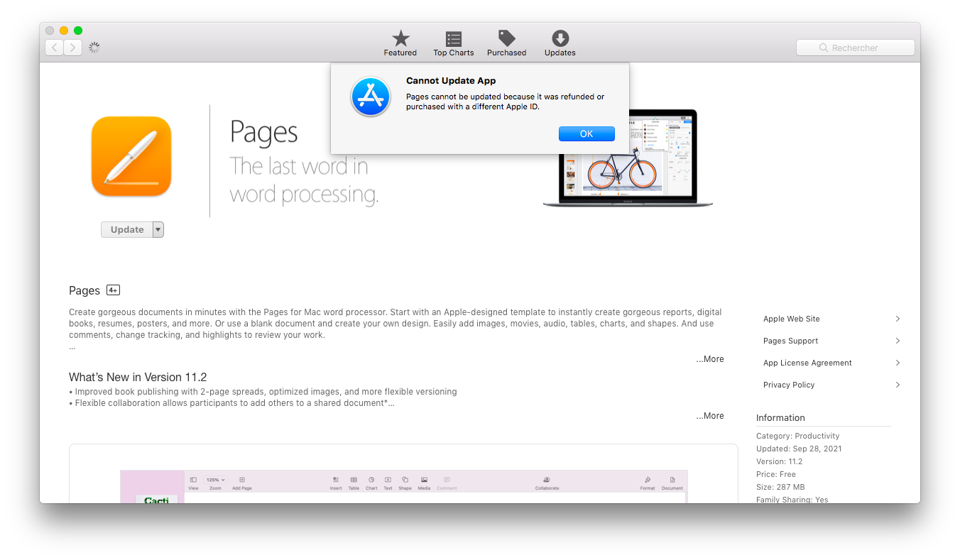This screenshot has width=960, height=560.
Task: Open the Updates download-arrow tab
Action: coord(560,43)
